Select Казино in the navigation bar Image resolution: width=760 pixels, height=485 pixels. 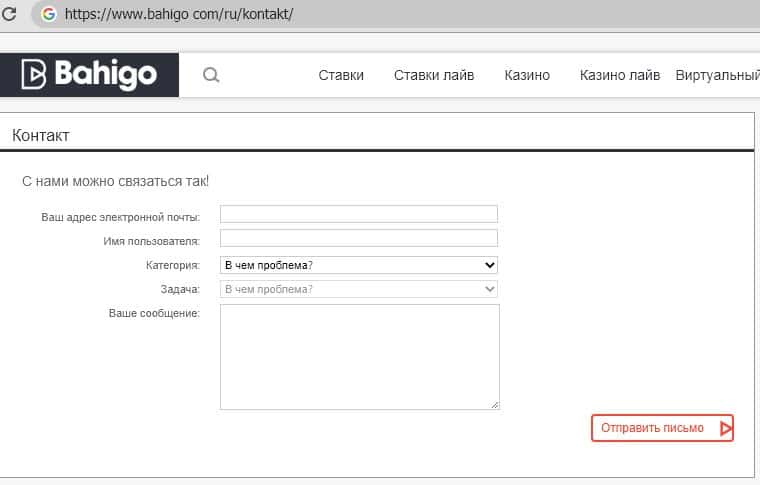point(527,75)
